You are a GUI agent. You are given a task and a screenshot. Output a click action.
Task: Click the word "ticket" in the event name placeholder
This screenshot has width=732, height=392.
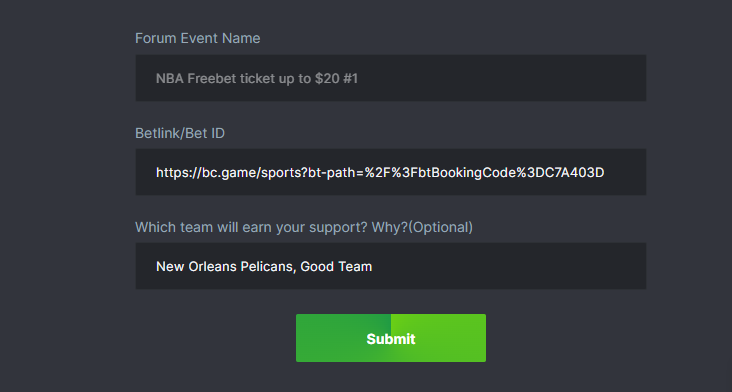point(257,78)
